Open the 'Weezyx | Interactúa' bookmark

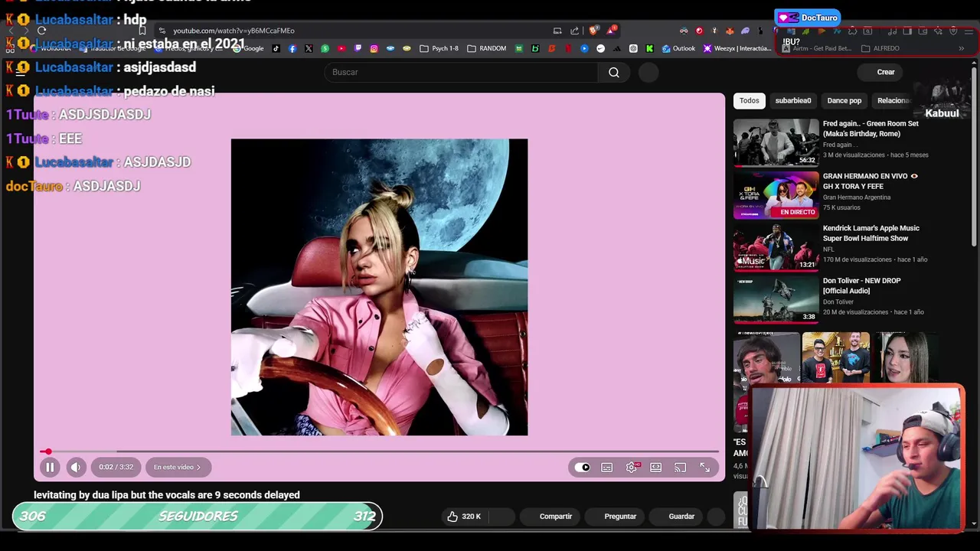737,48
